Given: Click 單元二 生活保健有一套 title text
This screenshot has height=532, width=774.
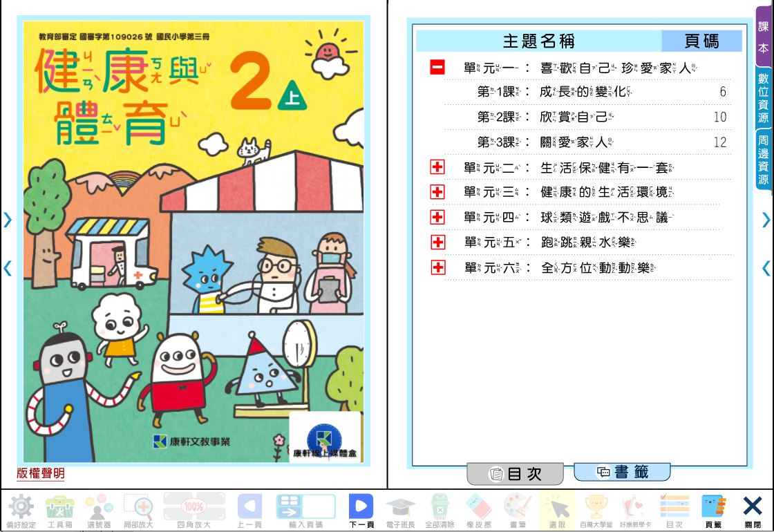Looking at the screenshot, I should tap(569, 167).
